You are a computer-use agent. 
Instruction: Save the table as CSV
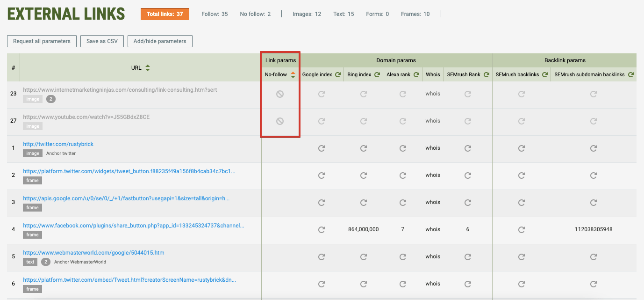[x=102, y=41]
